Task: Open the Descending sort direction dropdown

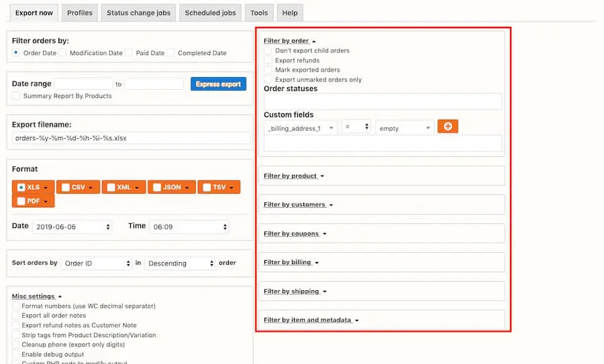Action: click(180, 263)
